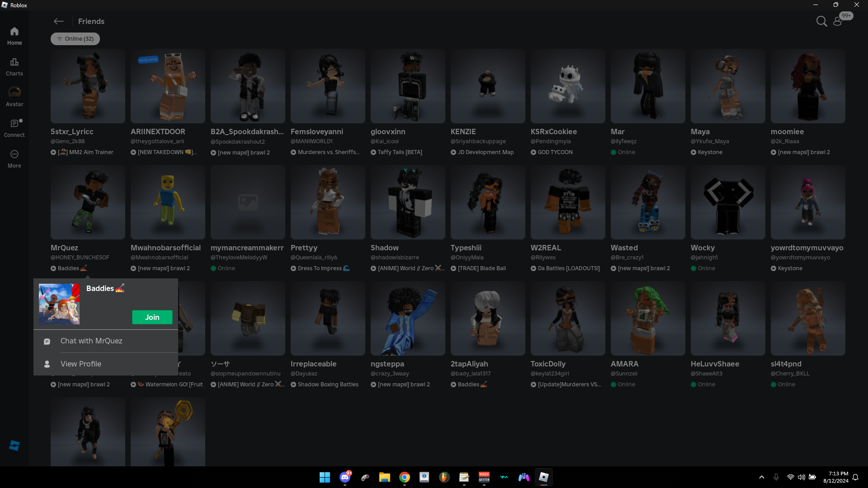This screenshot has width=868, height=488.
Task: Click Roblox Studio icon in sidebar bottom
Action: click(x=14, y=446)
